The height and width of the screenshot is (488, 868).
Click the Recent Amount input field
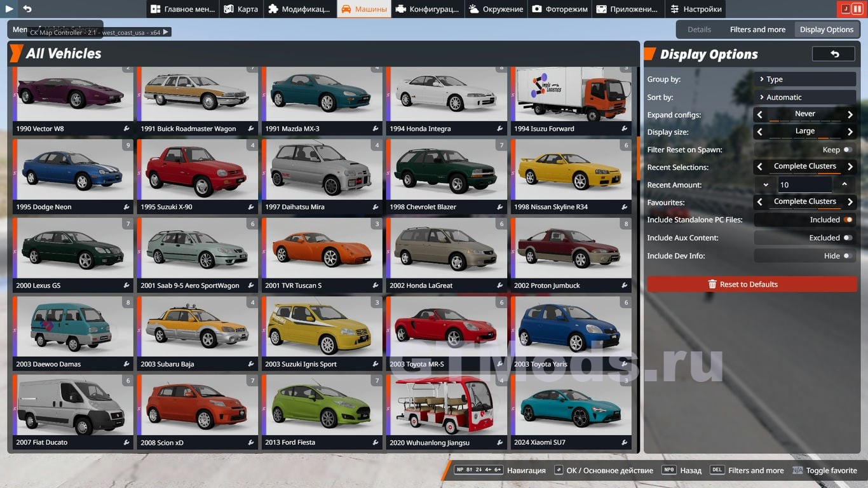pos(804,185)
